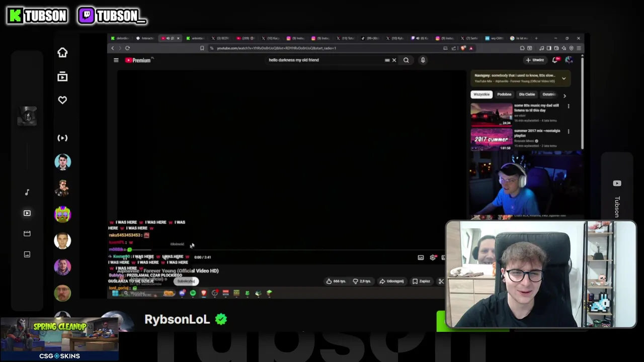Reload the page in the browser
644x362 pixels.
127,48
